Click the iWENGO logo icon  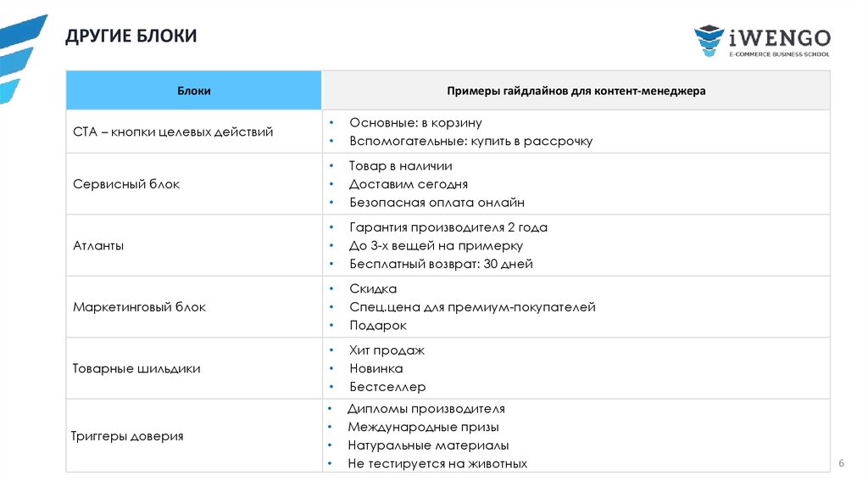tap(709, 41)
